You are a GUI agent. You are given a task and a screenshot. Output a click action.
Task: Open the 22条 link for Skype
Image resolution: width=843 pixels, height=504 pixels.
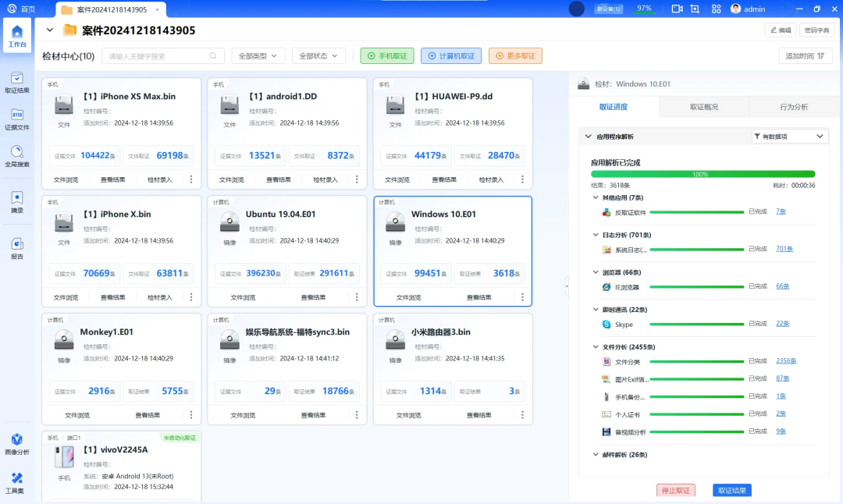(782, 324)
